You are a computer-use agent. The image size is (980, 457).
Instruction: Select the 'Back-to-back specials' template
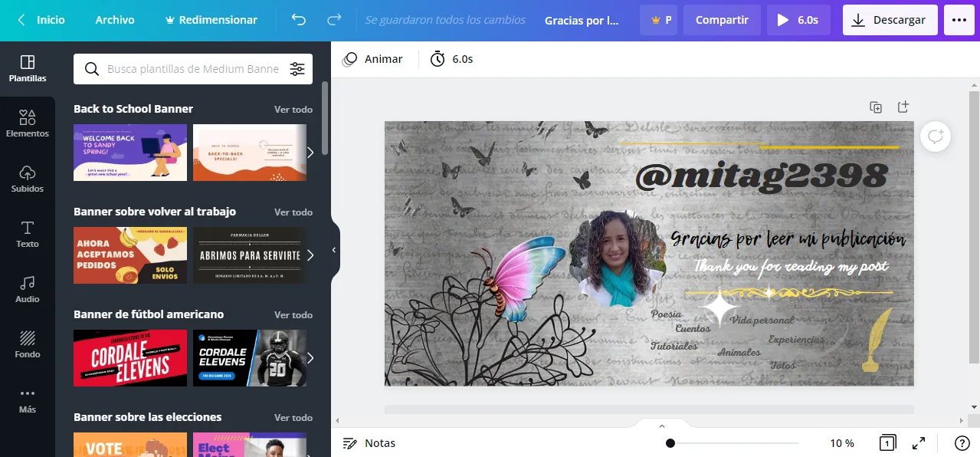(250, 153)
